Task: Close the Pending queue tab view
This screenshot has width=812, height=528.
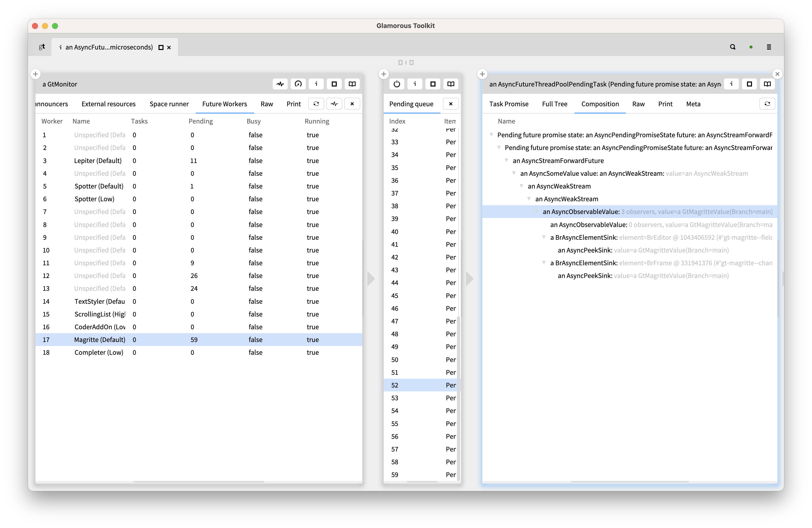Action: [x=450, y=104]
